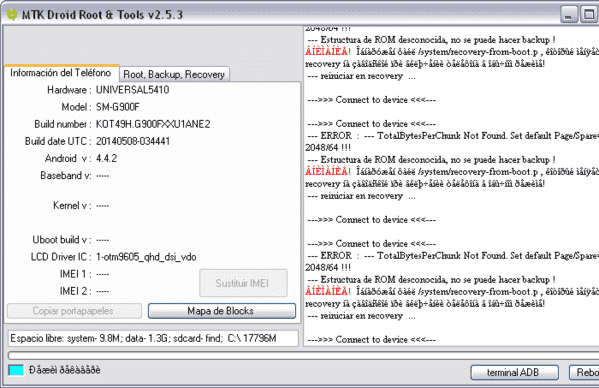Minimize the MTK Droid Tools window

pyautogui.click(x=568, y=15)
